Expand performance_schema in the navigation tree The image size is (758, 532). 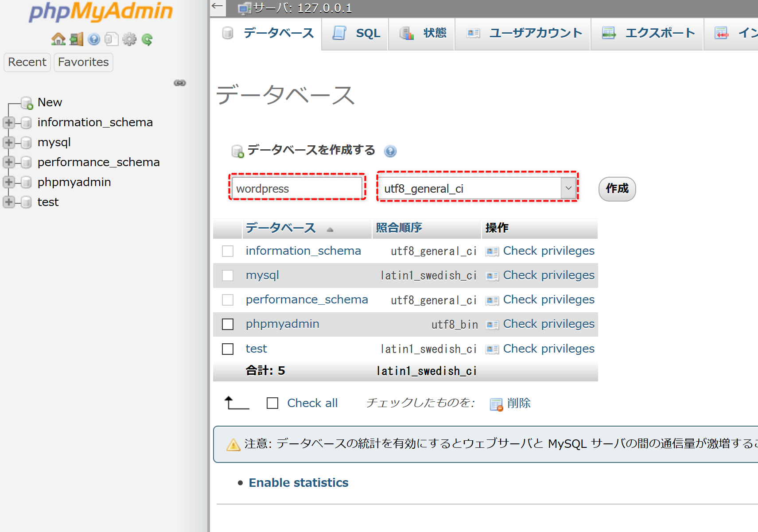[9, 162]
